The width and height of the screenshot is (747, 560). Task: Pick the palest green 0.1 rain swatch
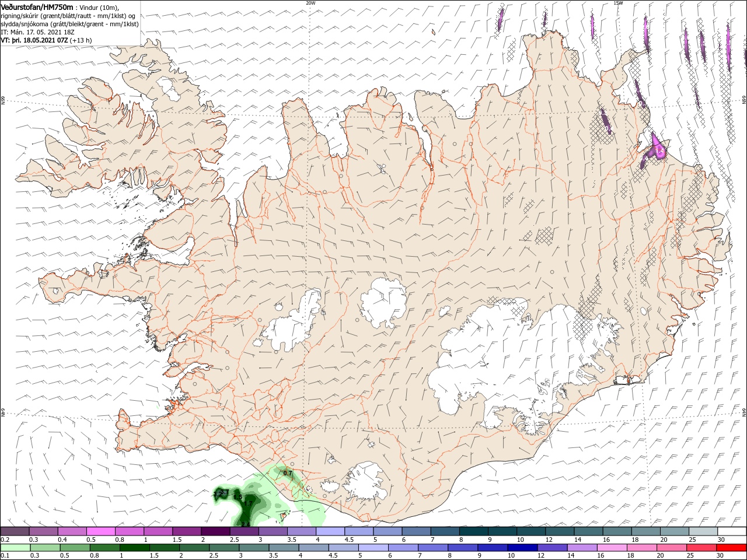click(x=15, y=548)
